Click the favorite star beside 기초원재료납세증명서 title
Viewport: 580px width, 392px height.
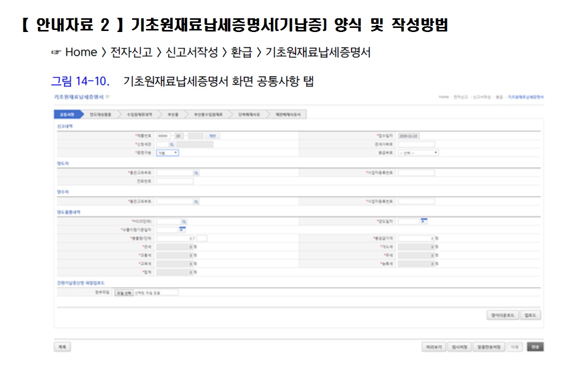point(108,97)
